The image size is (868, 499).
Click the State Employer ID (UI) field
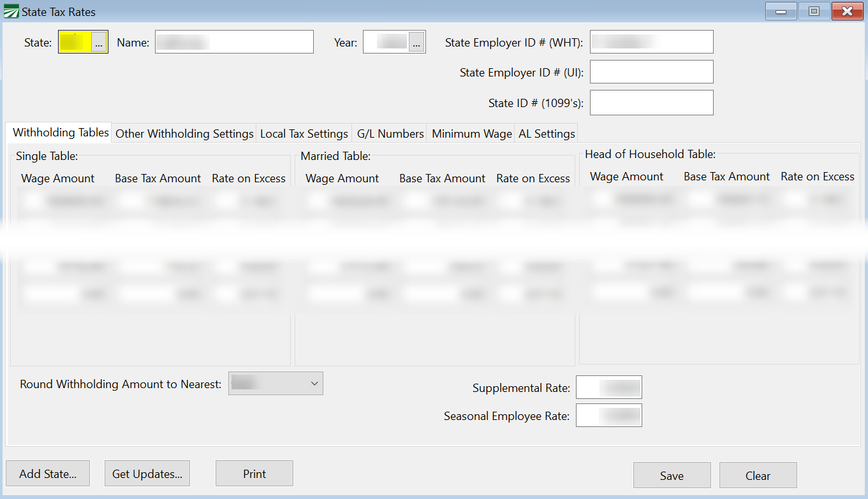(651, 72)
